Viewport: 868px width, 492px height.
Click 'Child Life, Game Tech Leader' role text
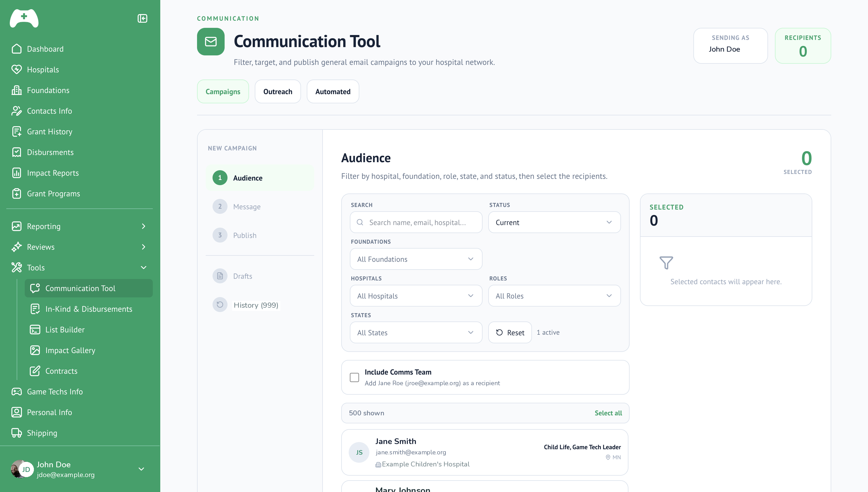click(x=582, y=447)
